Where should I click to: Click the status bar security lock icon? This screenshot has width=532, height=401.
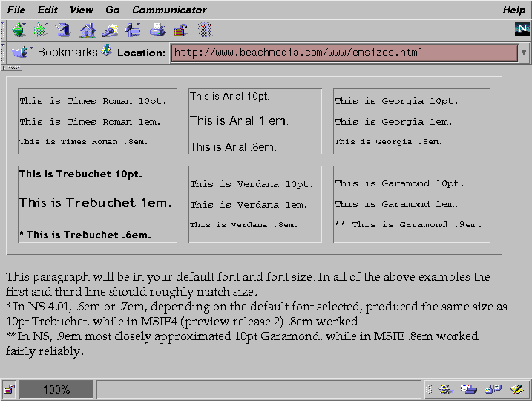pos(9,389)
